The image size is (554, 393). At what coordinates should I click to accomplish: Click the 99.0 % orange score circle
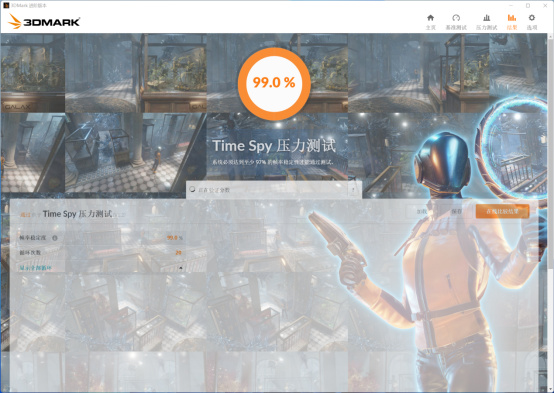(274, 83)
